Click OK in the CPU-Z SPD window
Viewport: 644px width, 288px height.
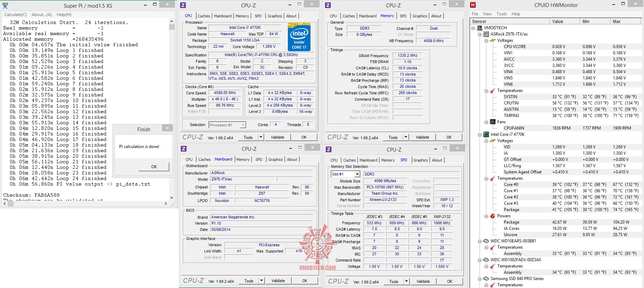pos(450,281)
